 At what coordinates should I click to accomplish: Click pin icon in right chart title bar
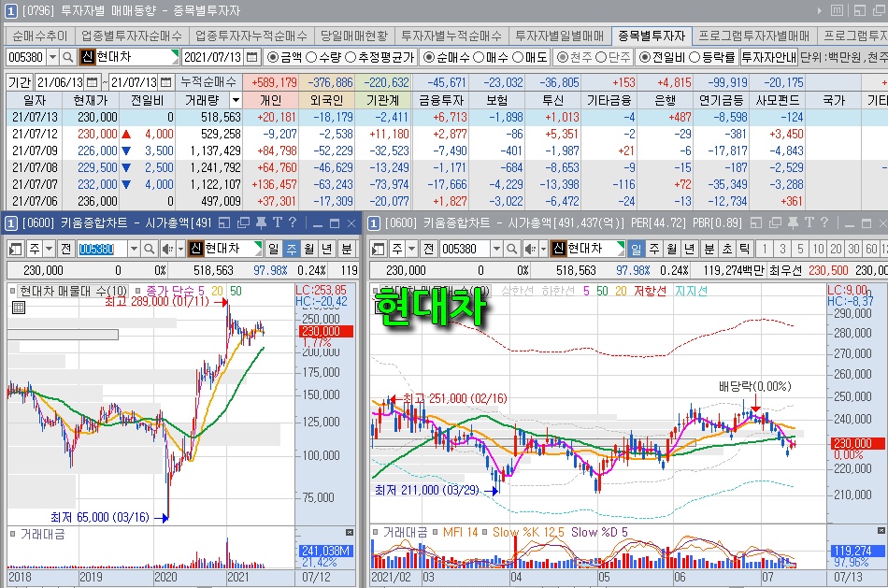(x=794, y=223)
